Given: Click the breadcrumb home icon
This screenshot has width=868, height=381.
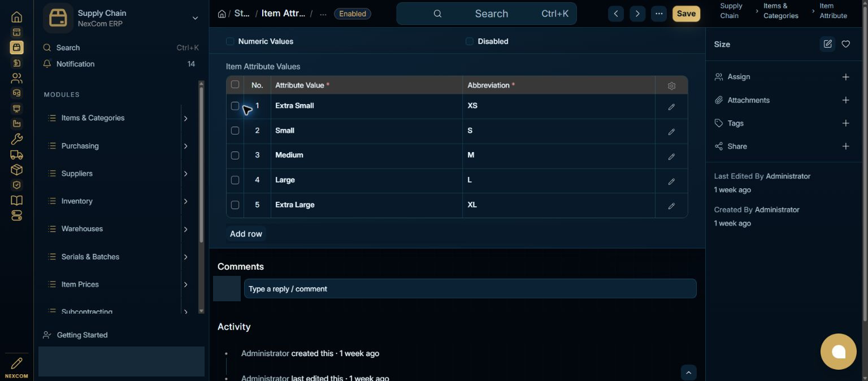Looking at the screenshot, I should (x=222, y=14).
